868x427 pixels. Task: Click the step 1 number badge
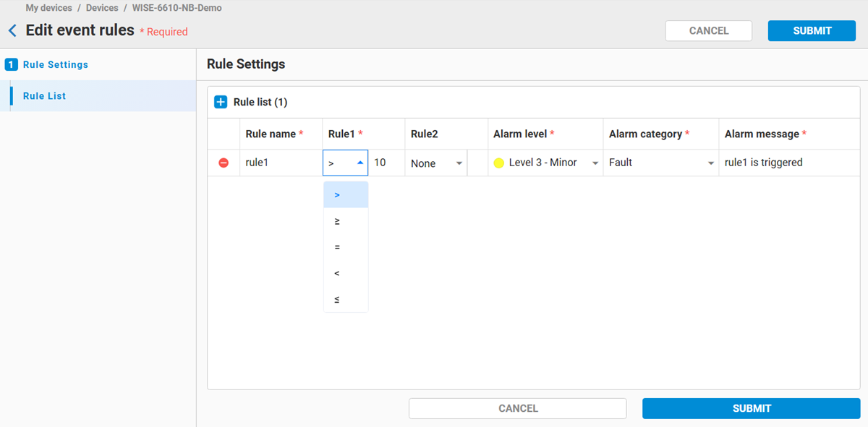pos(11,64)
